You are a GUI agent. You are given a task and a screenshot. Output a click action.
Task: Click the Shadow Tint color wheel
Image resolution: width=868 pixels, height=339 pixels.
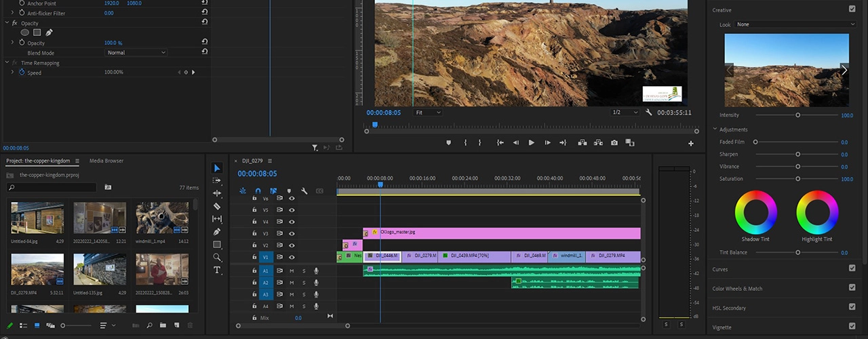point(755,212)
